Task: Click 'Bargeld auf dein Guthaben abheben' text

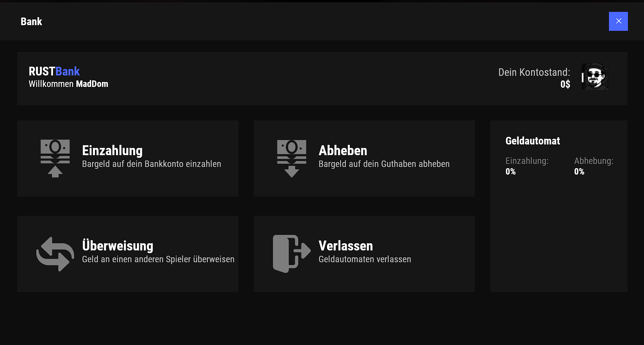Action: point(384,164)
